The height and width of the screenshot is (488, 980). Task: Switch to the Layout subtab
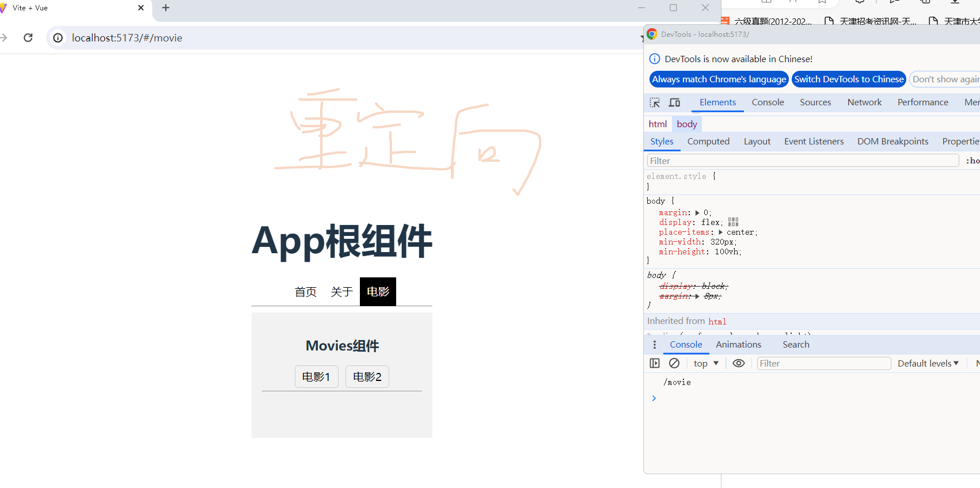757,142
